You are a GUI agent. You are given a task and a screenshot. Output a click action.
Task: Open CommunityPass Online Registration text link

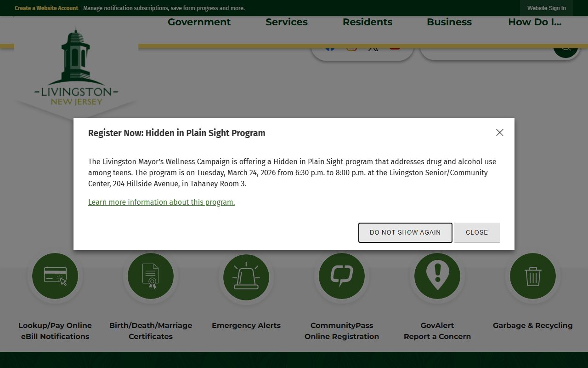coord(342,331)
